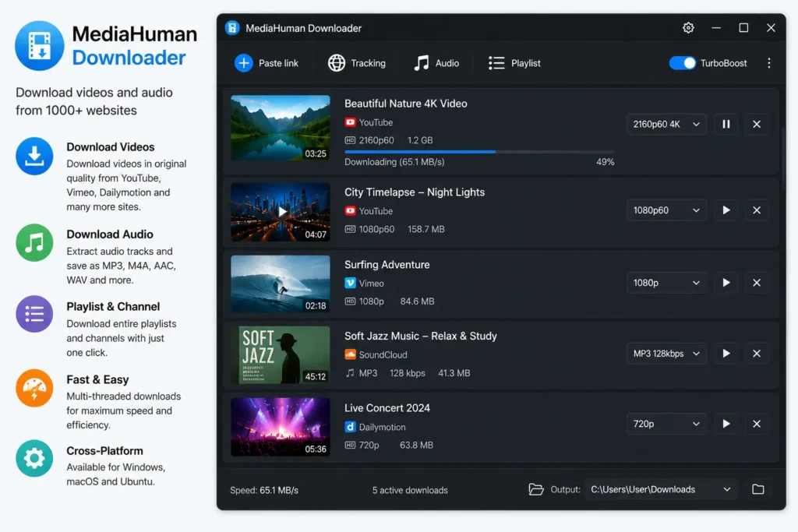This screenshot has width=798, height=532.
Task: Click the HD badge beside 2160p60
Action: click(350, 140)
